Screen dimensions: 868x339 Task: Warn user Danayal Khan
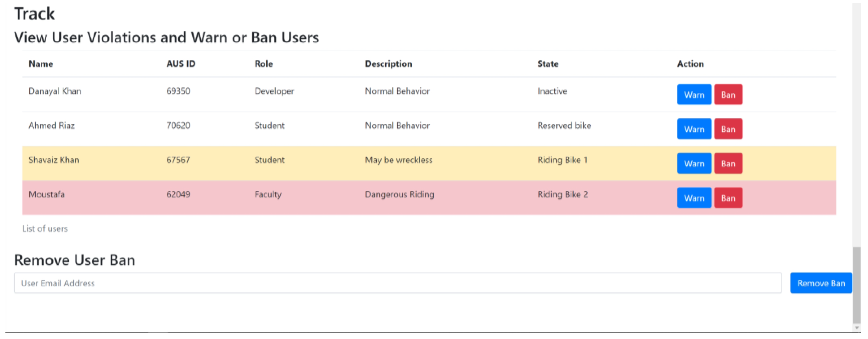[x=694, y=95]
